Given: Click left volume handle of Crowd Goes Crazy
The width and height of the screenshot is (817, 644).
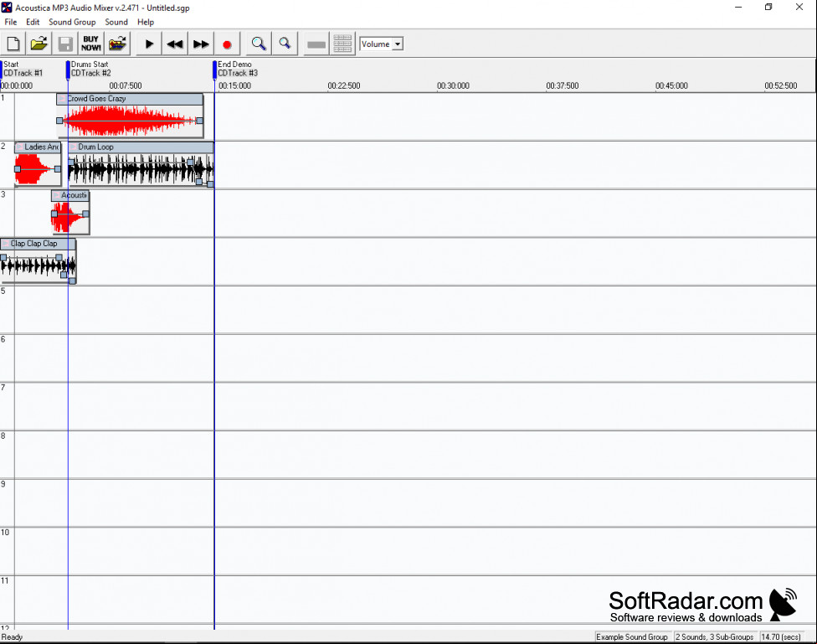Looking at the screenshot, I should pos(59,121).
